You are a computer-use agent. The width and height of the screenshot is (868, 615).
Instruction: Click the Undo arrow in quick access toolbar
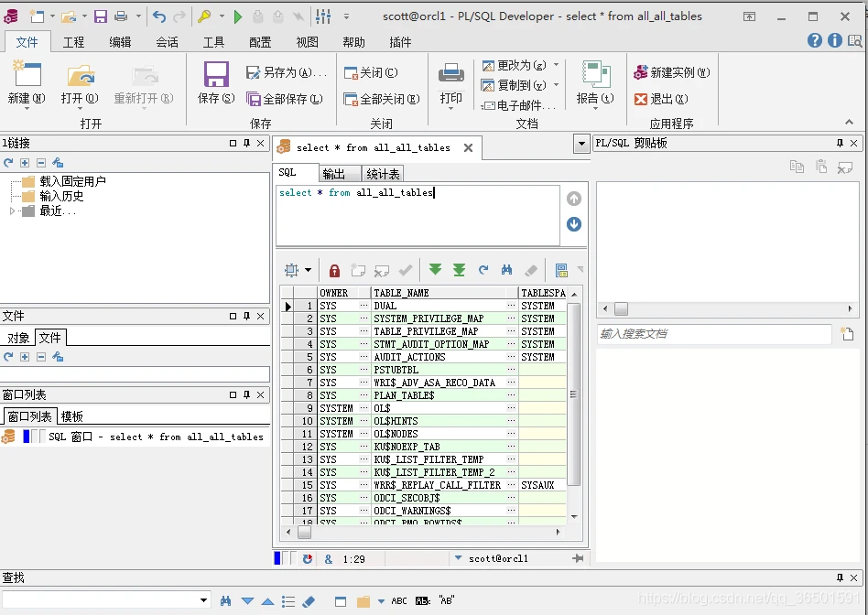159,16
